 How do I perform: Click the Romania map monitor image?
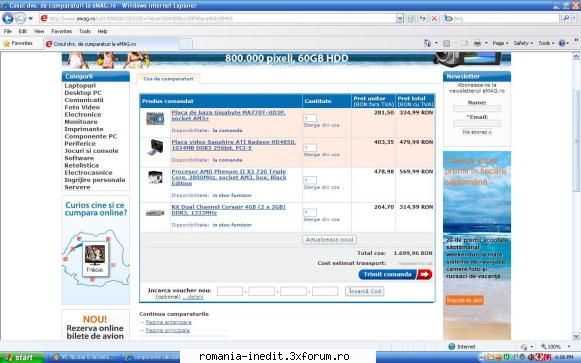95,259
